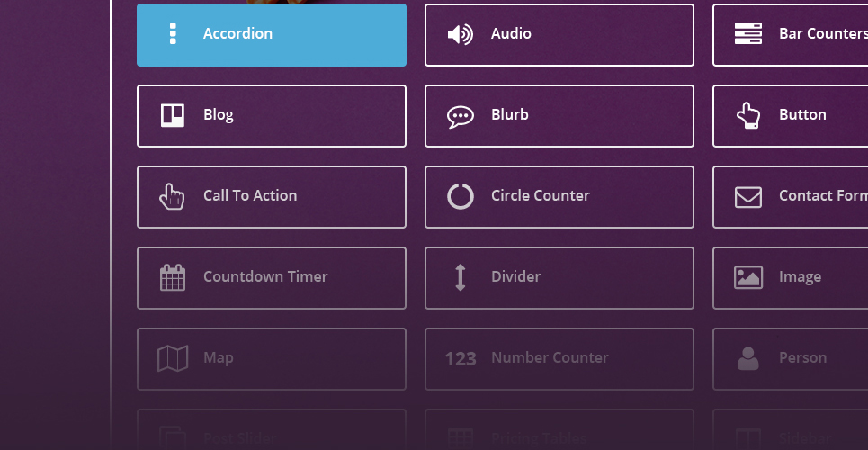
Task: Add the Divider module
Action: pos(559,278)
